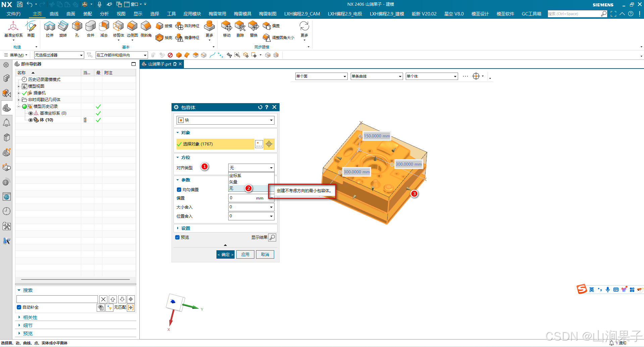Open the 菜单(M) button
644x347 pixels.
15,55
